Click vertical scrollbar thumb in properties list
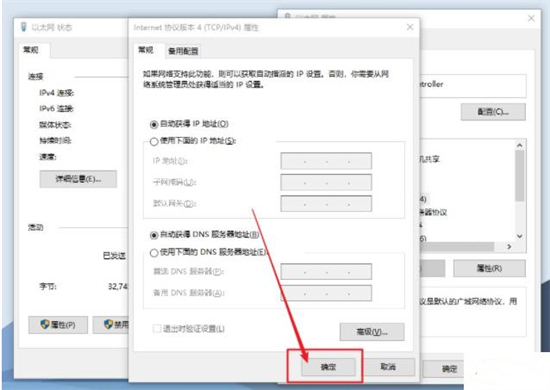The width and height of the screenshot is (550, 390). [520, 176]
